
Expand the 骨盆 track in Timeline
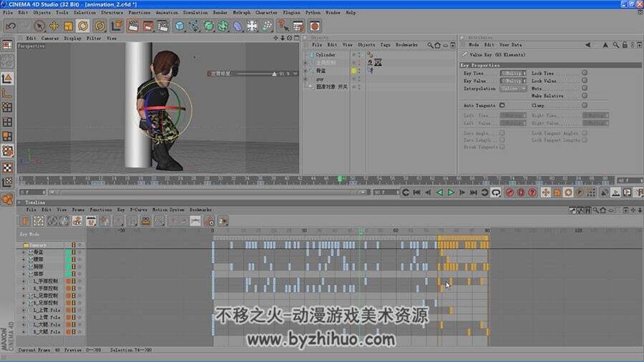(24, 252)
